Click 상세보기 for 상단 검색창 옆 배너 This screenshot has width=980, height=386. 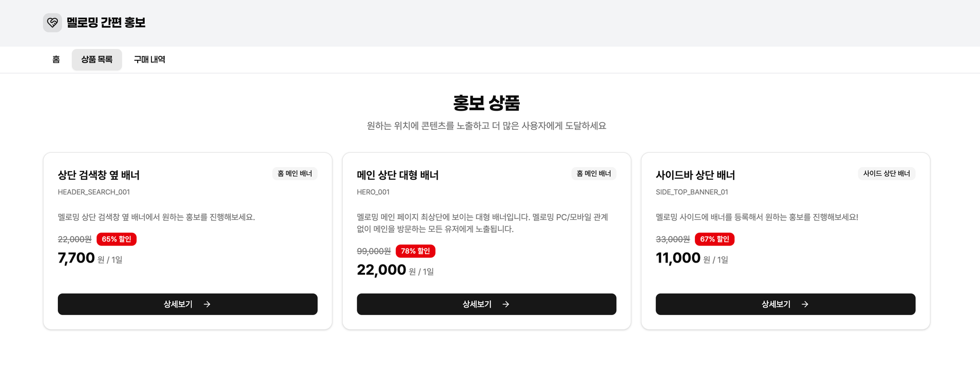178,304
